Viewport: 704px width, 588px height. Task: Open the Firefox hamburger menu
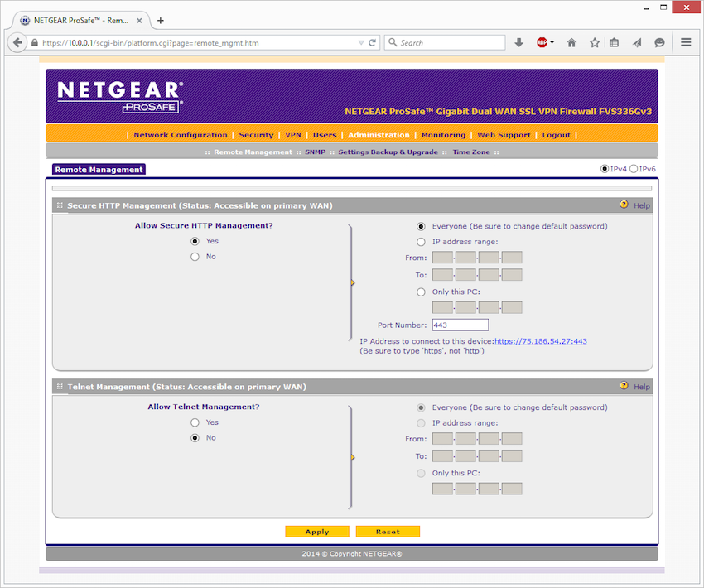(686, 42)
